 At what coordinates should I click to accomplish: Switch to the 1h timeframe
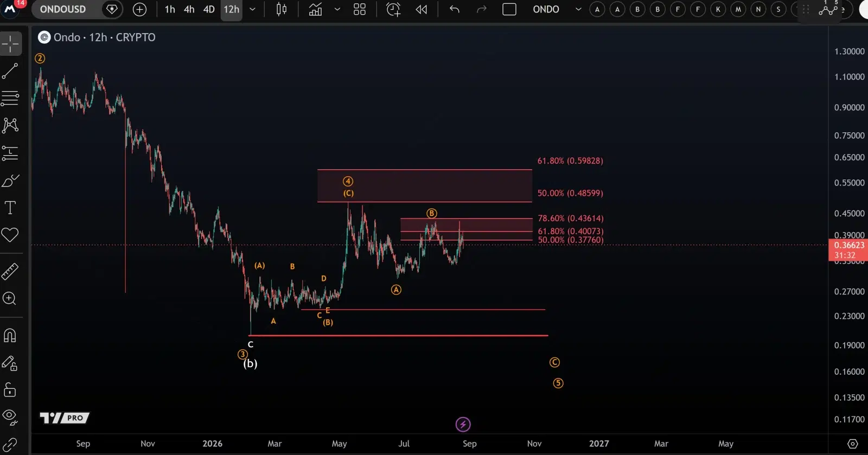coord(170,9)
